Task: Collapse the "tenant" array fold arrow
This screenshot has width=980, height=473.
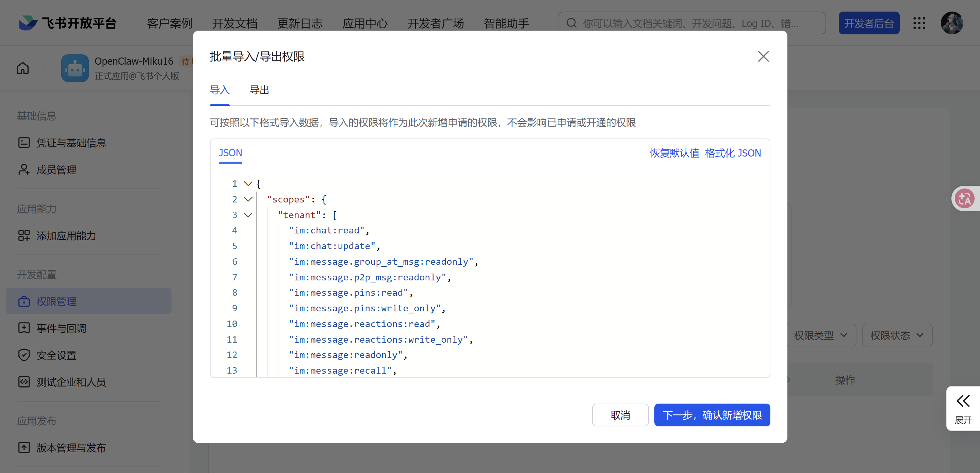Action: 248,215
